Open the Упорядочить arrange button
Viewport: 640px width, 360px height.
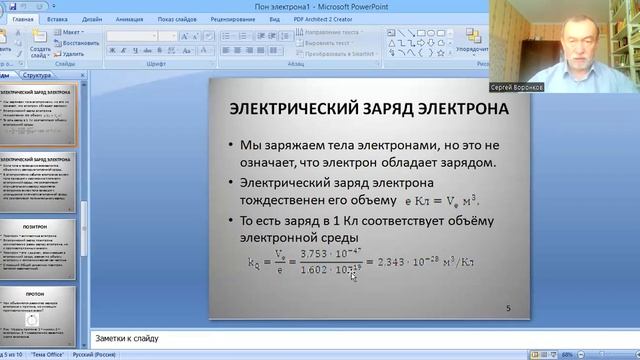pyautogui.click(x=472, y=41)
